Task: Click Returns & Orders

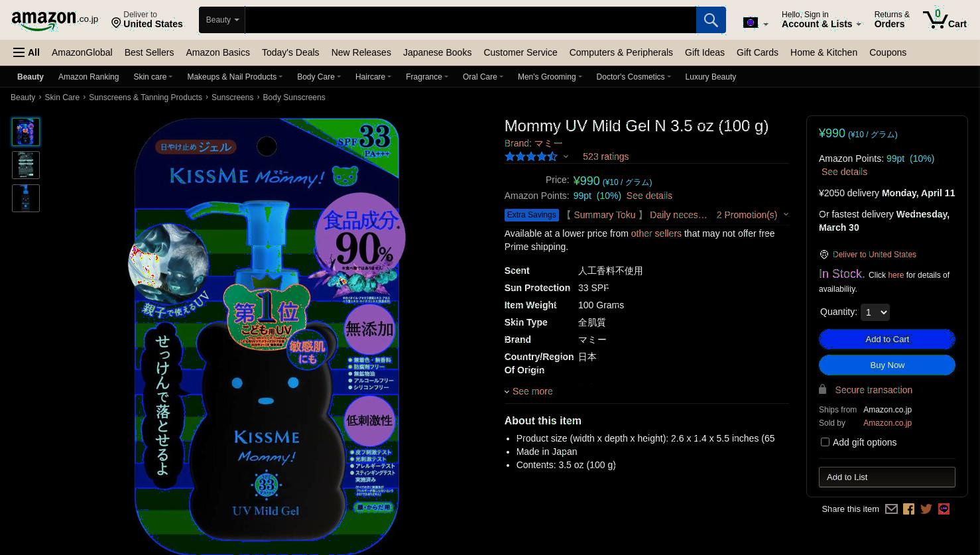Action: 892,20
